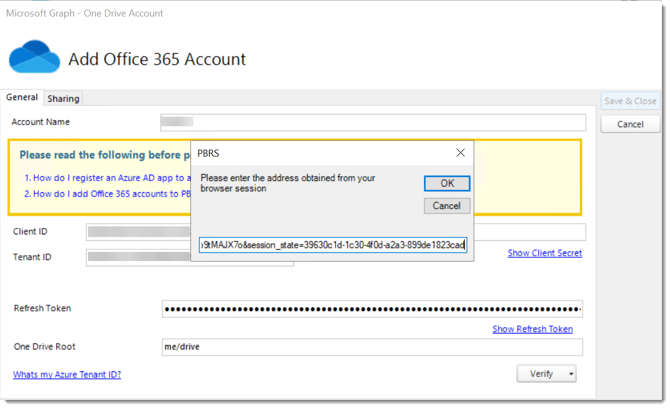Open the add Office 365 accounts link
The width and height of the screenshot is (670, 408).
click(x=107, y=194)
